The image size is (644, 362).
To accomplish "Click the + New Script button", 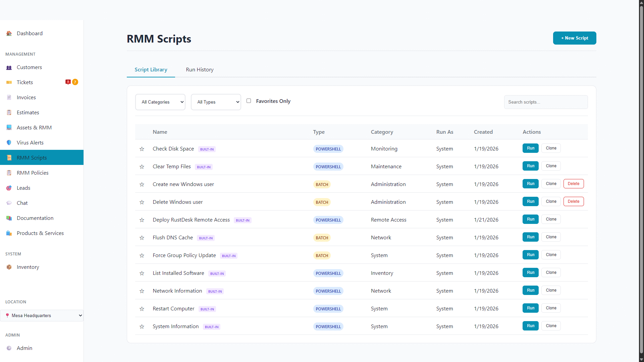I will point(575,38).
